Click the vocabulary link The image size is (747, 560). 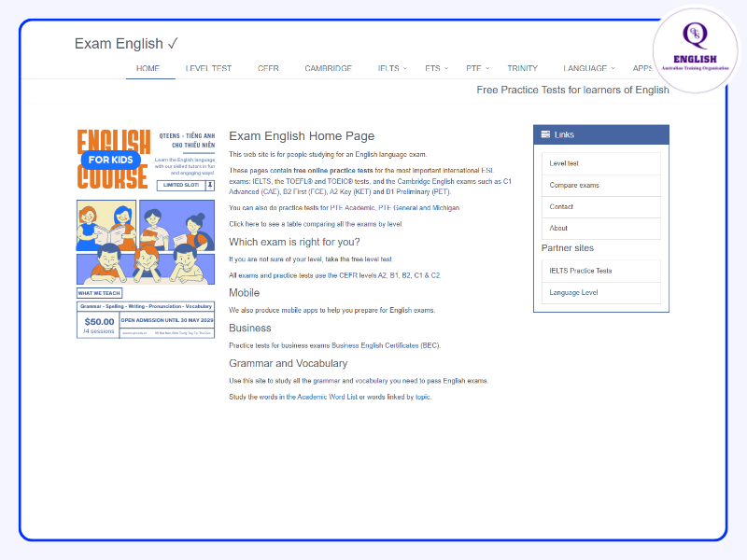tap(371, 381)
